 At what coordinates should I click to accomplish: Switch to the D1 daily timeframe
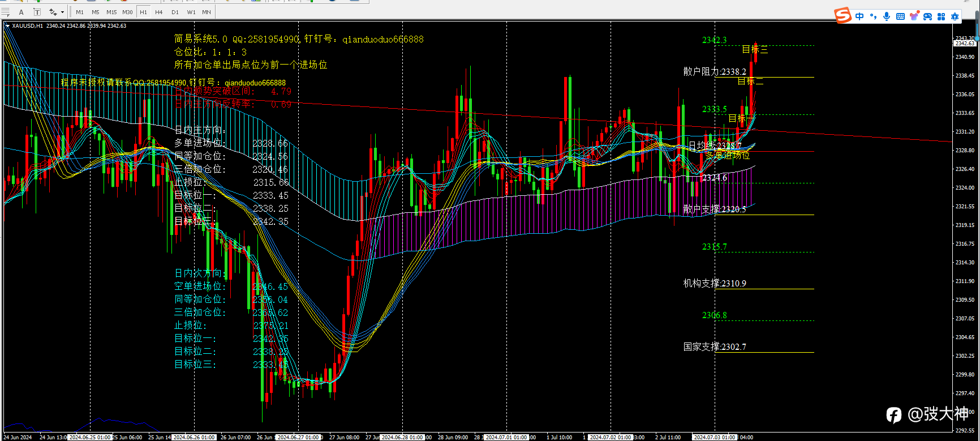pos(175,12)
